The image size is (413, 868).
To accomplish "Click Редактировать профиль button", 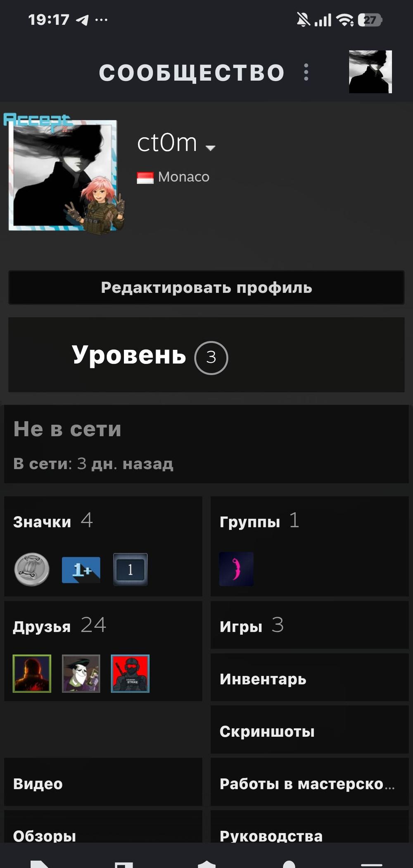I will click(x=206, y=287).
